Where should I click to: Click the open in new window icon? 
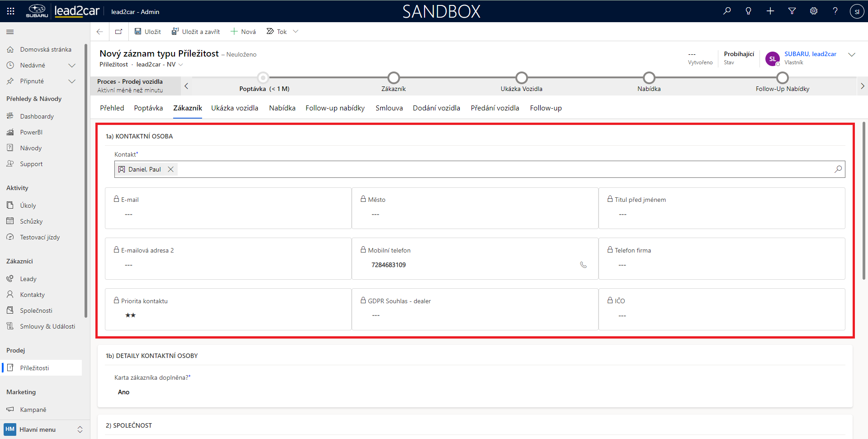pyautogui.click(x=118, y=32)
